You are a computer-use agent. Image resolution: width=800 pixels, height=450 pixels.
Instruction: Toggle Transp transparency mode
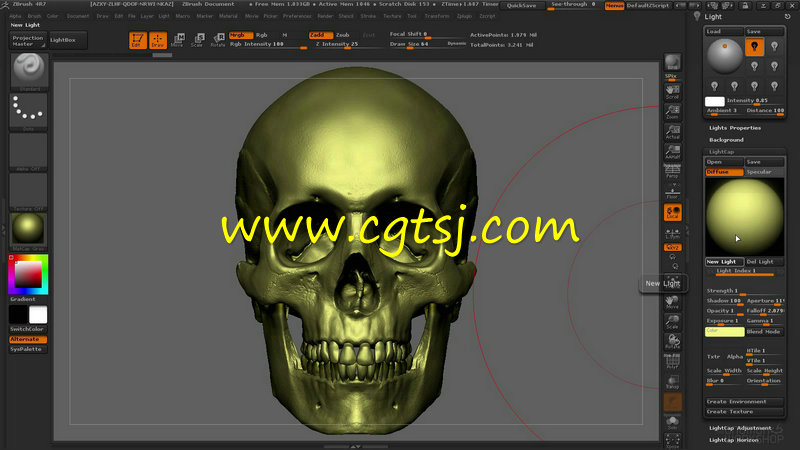[672, 382]
